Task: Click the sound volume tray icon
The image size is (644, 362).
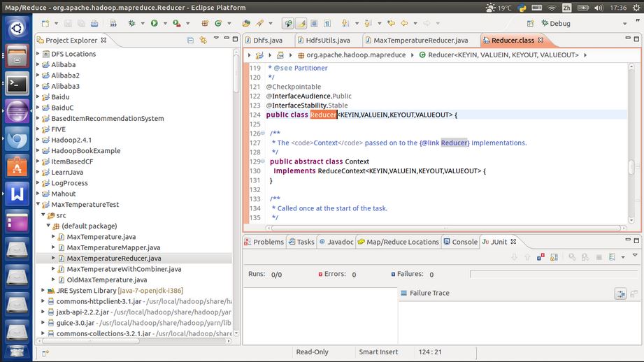Action: pyautogui.click(x=599, y=8)
